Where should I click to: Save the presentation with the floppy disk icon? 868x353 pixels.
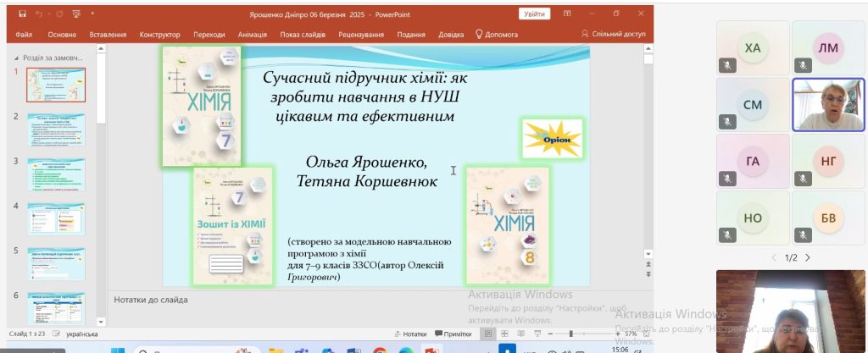22,14
